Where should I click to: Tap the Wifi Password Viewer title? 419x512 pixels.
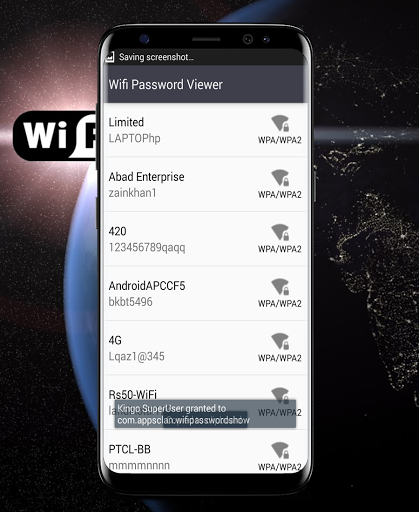tap(165, 85)
